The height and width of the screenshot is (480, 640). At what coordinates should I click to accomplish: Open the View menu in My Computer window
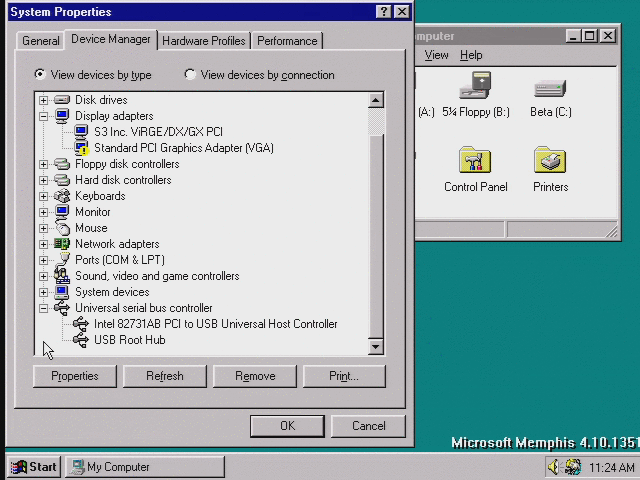coord(436,55)
